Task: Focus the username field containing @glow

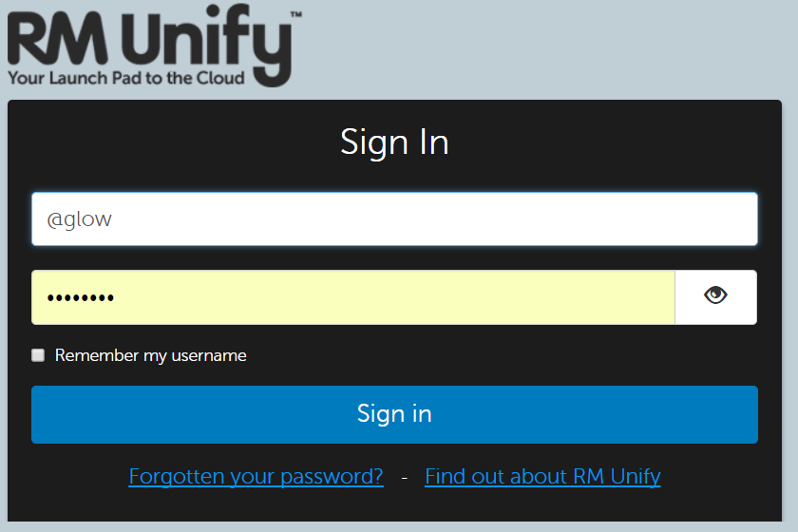Action: point(394,218)
